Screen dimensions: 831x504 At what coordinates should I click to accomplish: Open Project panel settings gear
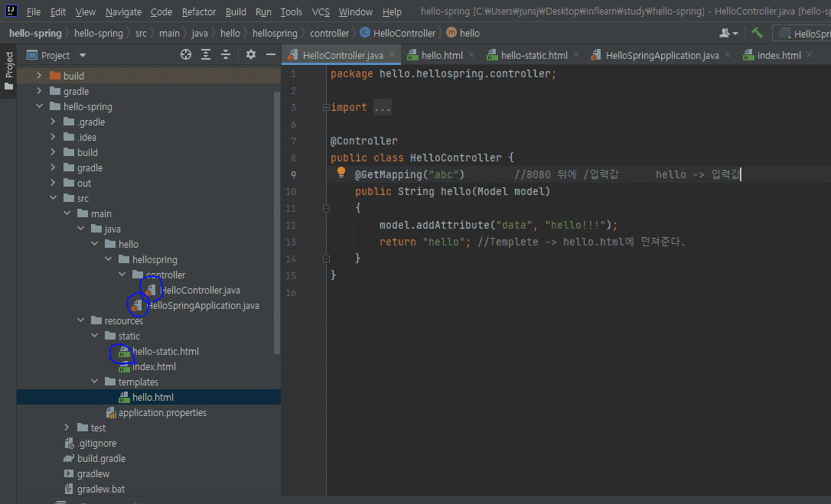tap(251, 55)
